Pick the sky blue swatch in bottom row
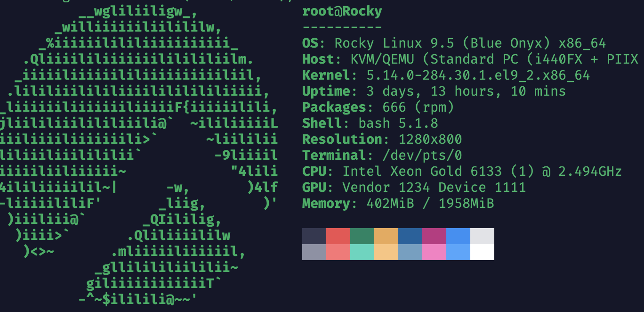Screen dimensions: 644x312 (x=458, y=252)
